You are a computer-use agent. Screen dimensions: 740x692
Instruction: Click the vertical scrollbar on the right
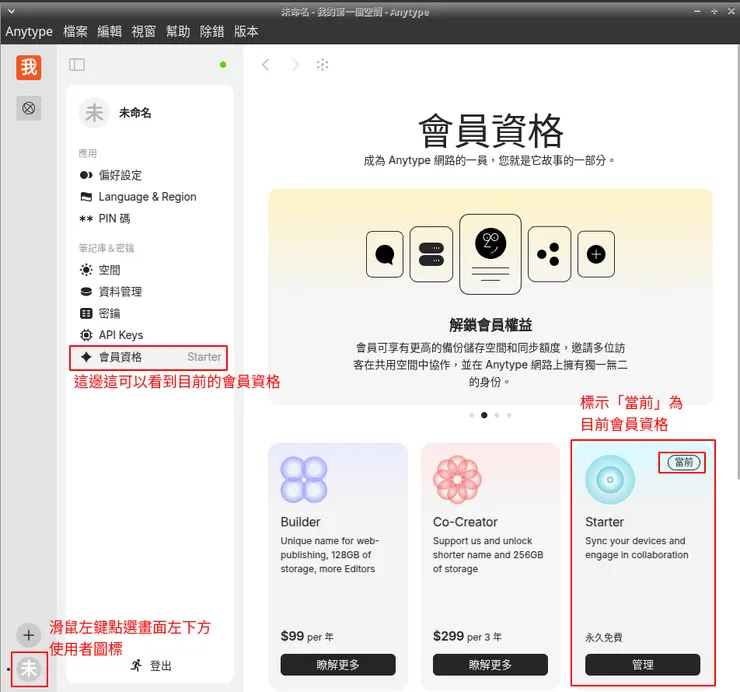pyautogui.click(x=738, y=262)
